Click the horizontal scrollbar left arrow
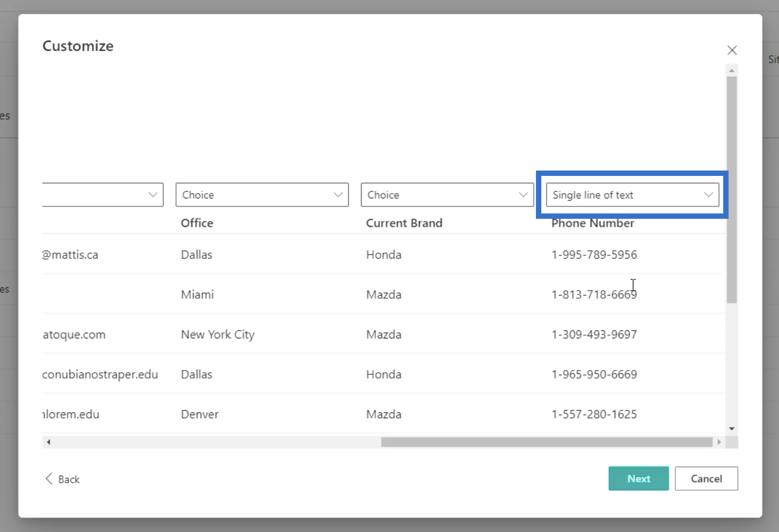The image size is (779, 532). tap(48, 442)
